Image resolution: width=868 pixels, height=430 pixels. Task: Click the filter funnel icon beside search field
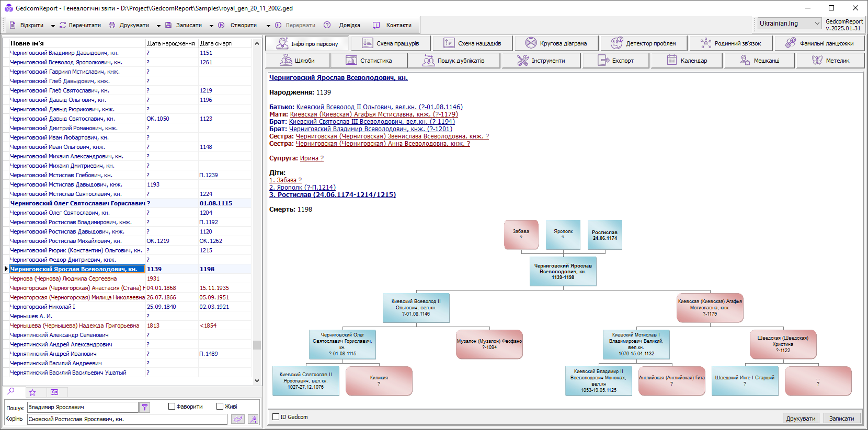tap(145, 407)
